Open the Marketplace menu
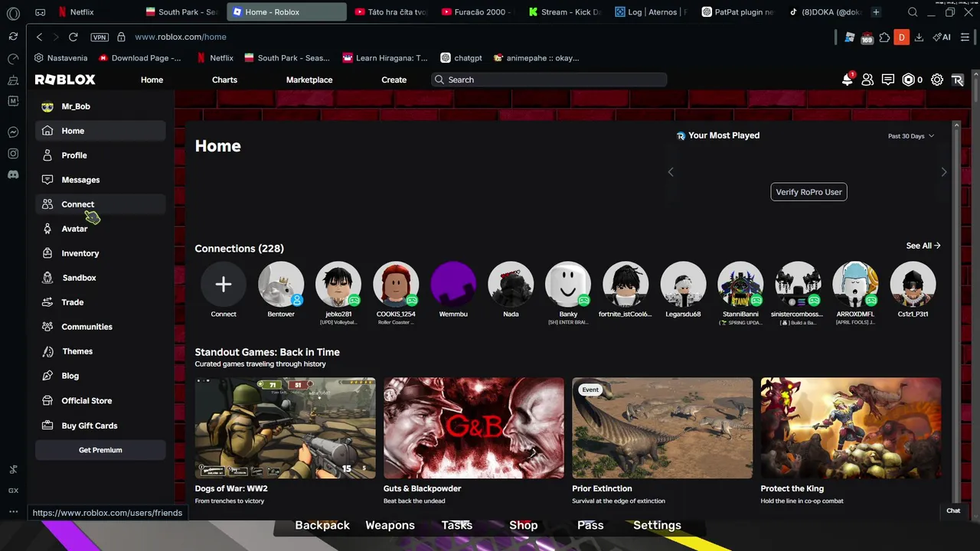980x551 pixels. coord(309,80)
